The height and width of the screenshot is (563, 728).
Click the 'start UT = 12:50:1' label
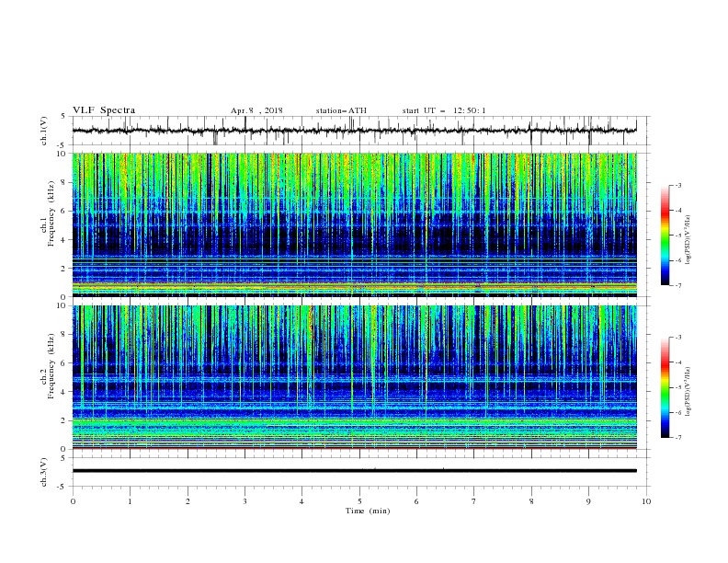444,110
